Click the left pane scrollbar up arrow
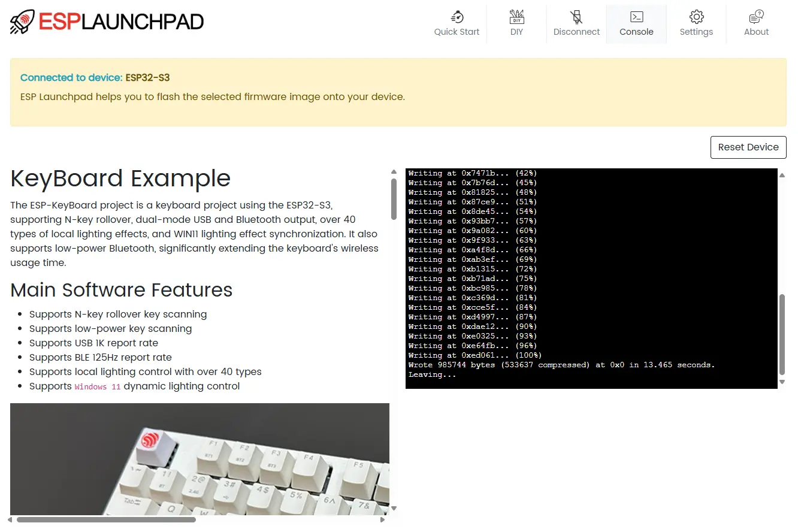 click(394, 172)
